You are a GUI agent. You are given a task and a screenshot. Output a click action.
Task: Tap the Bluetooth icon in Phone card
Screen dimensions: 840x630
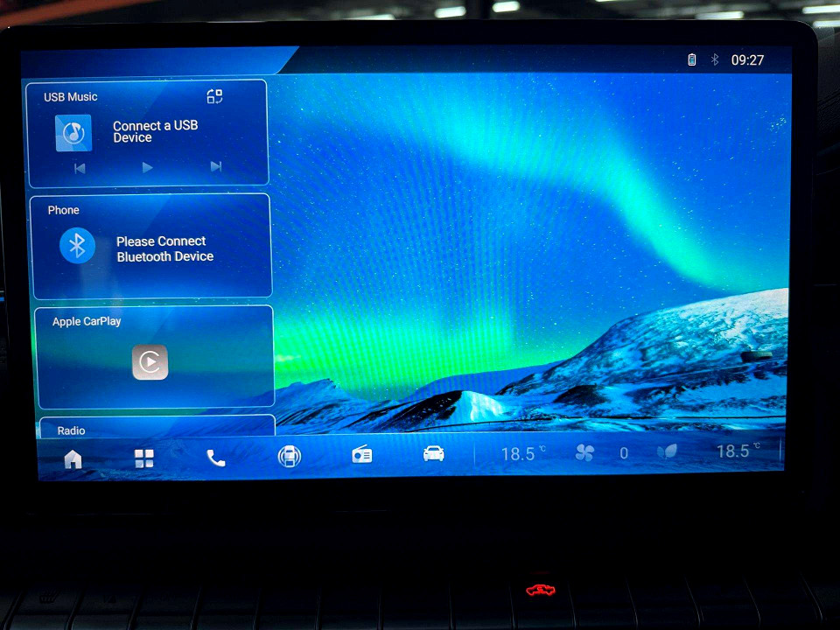point(77,246)
